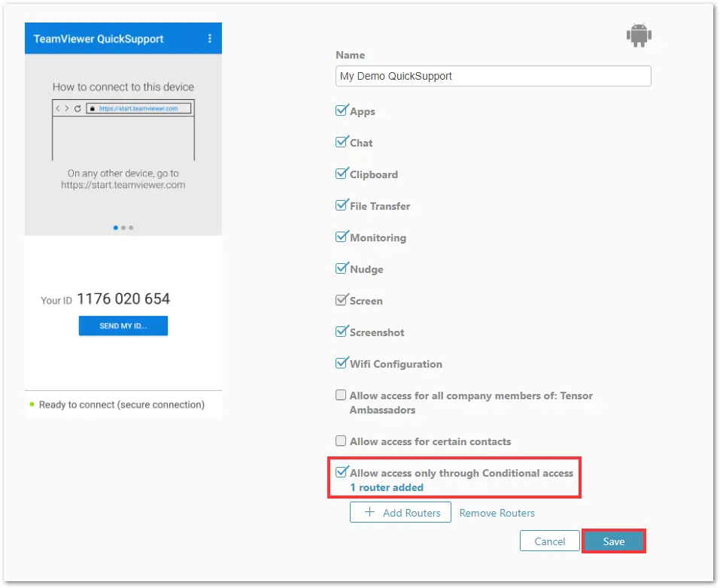This screenshot has height=588, width=720.
Task: Toggle the Chat checkbox
Action: pyautogui.click(x=341, y=142)
